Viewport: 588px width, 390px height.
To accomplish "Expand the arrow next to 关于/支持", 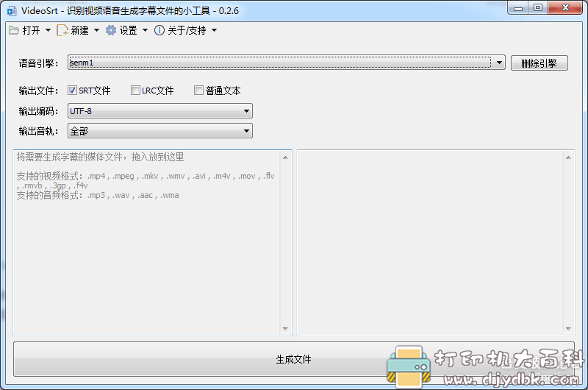I will (215, 30).
